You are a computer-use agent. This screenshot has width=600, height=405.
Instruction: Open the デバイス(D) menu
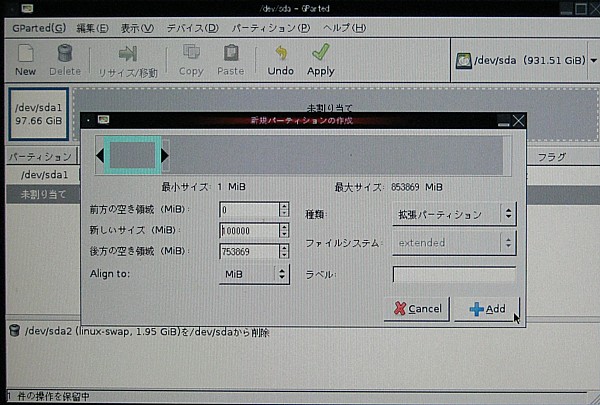pyautogui.click(x=192, y=28)
